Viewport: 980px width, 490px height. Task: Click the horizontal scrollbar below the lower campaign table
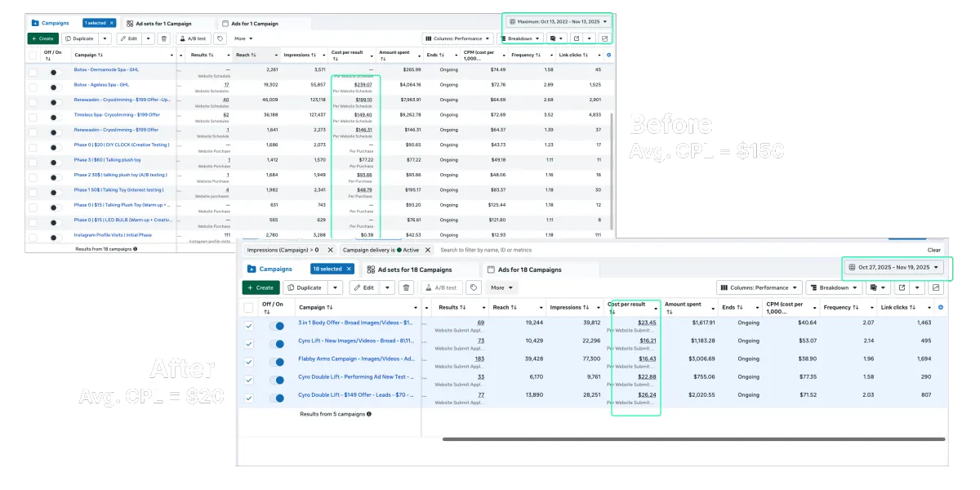click(694, 439)
